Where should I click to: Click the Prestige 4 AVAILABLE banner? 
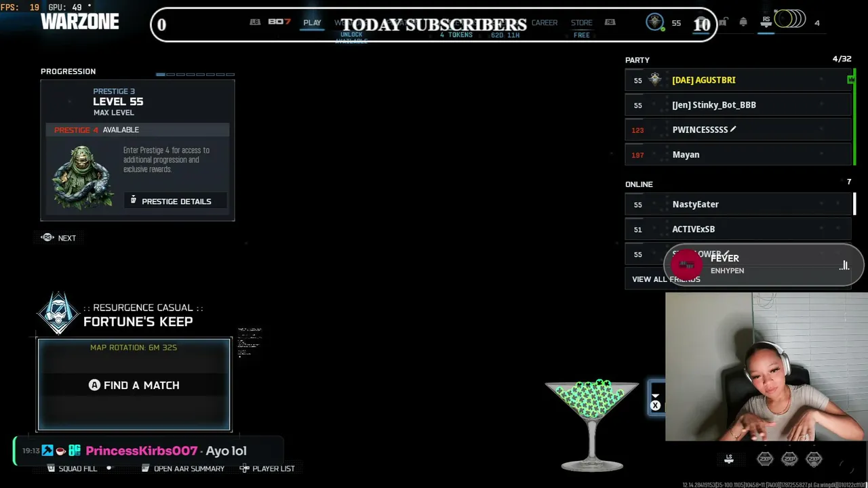(x=138, y=129)
